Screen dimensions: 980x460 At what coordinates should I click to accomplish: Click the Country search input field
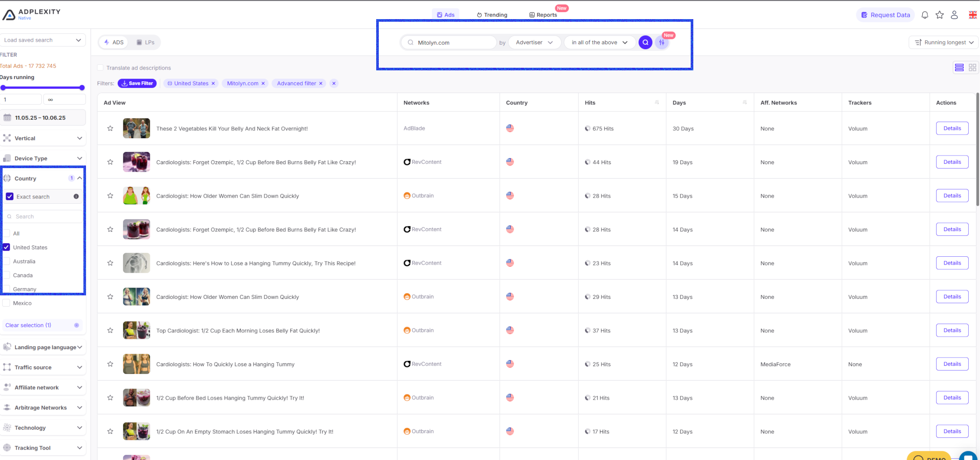[x=43, y=216]
